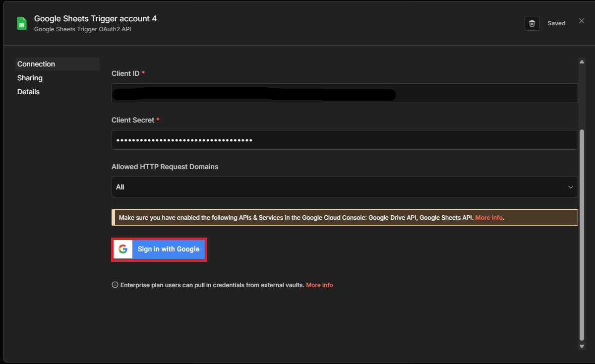
Task: Click the Google G logo
Action: pos(123,249)
